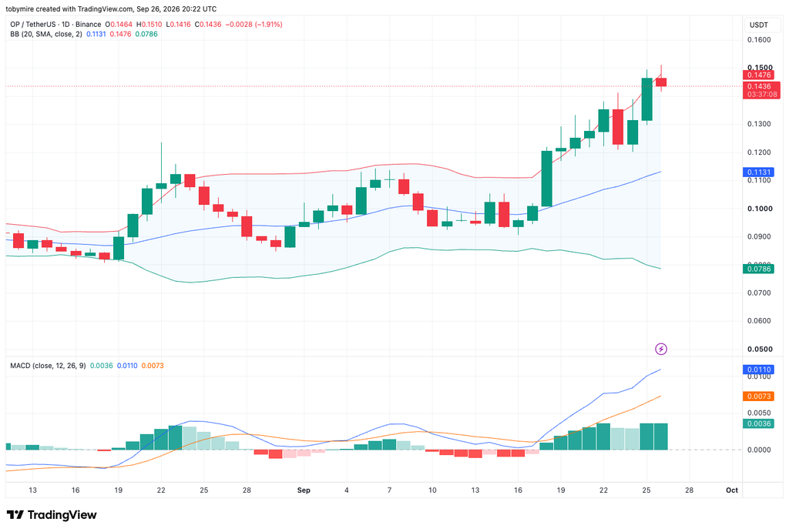This screenshot has width=789, height=532.
Task: Click the Sep label on time axis
Action: pyautogui.click(x=304, y=490)
